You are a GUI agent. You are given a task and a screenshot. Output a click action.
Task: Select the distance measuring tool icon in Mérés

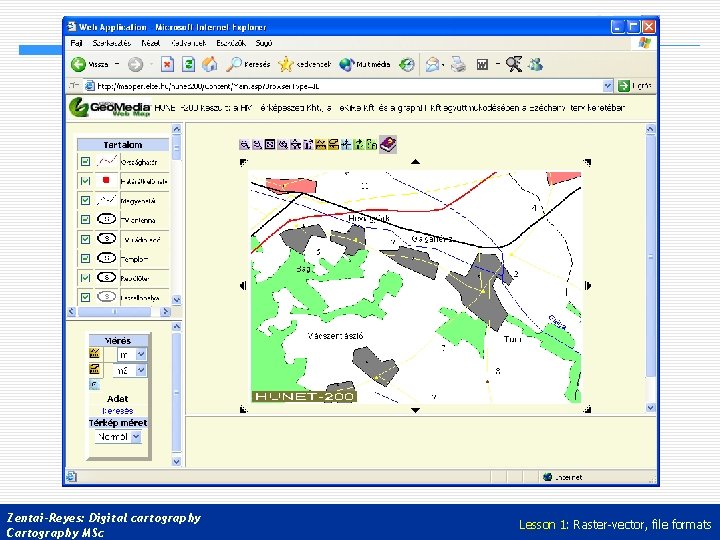click(95, 354)
